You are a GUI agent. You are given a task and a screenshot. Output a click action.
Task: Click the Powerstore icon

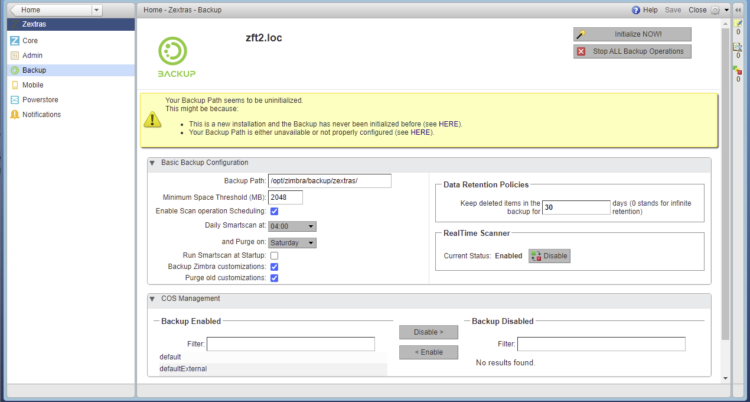pos(15,100)
